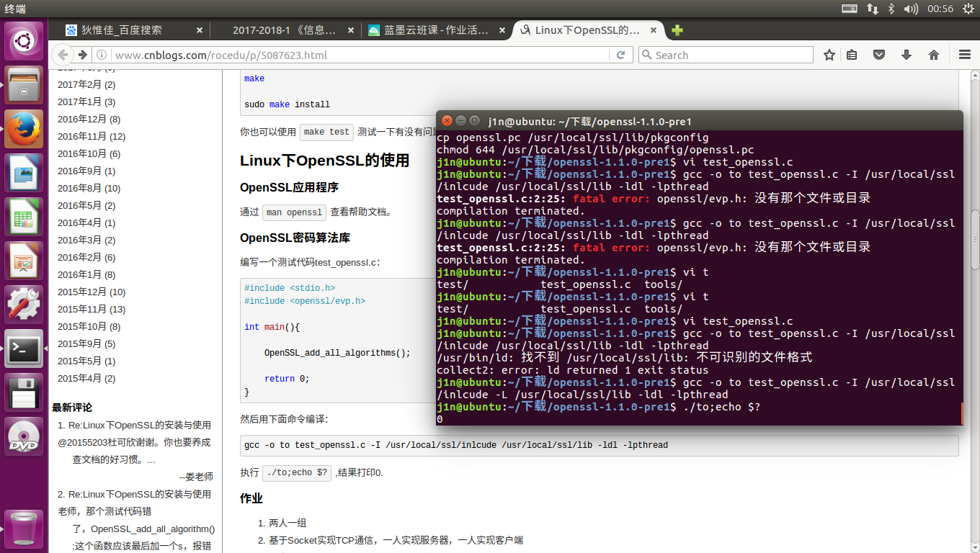Go back one page in Firefox

click(63, 55)
